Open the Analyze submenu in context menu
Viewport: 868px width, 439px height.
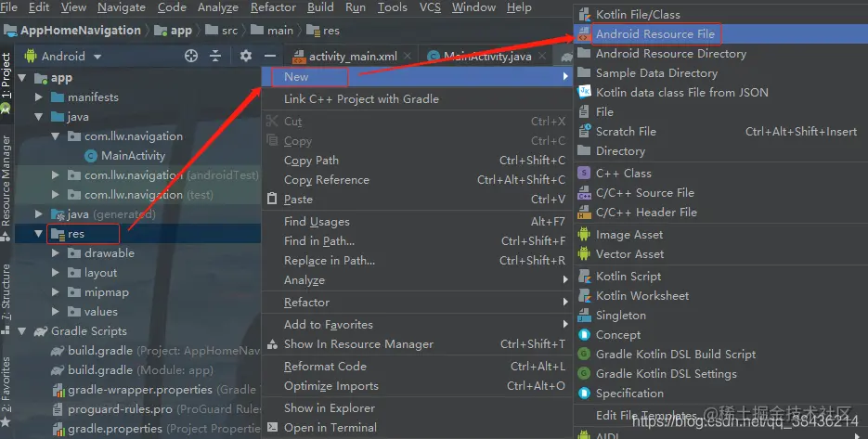point(417,280)
